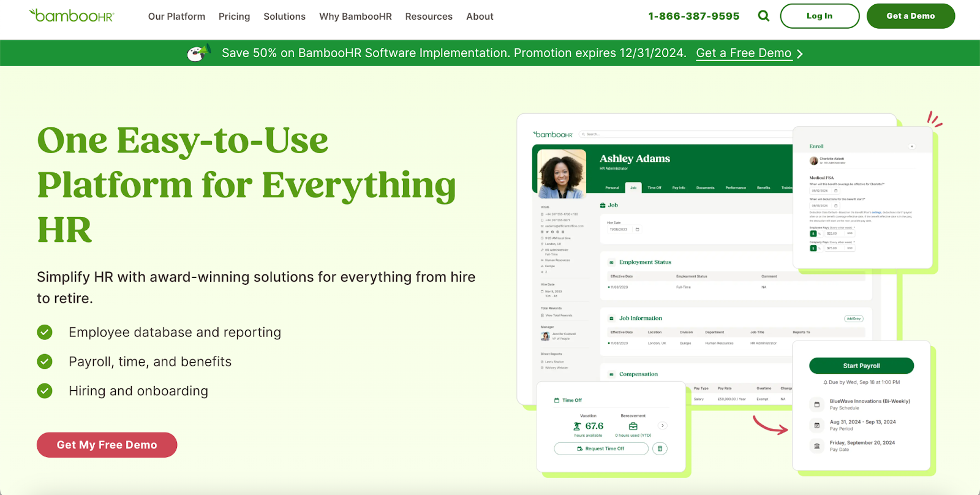Click the Get My Free Demo button

(x=107, y=445)
